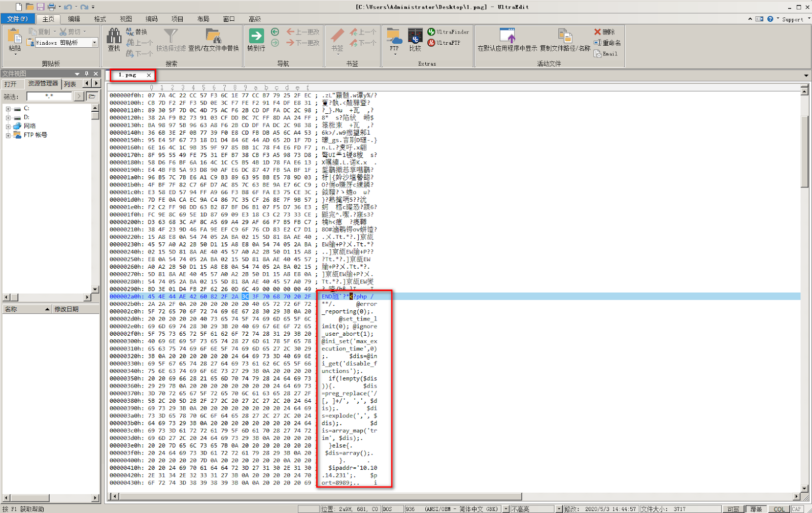Open the document tab list dropdown arrow

pos(806,75)
